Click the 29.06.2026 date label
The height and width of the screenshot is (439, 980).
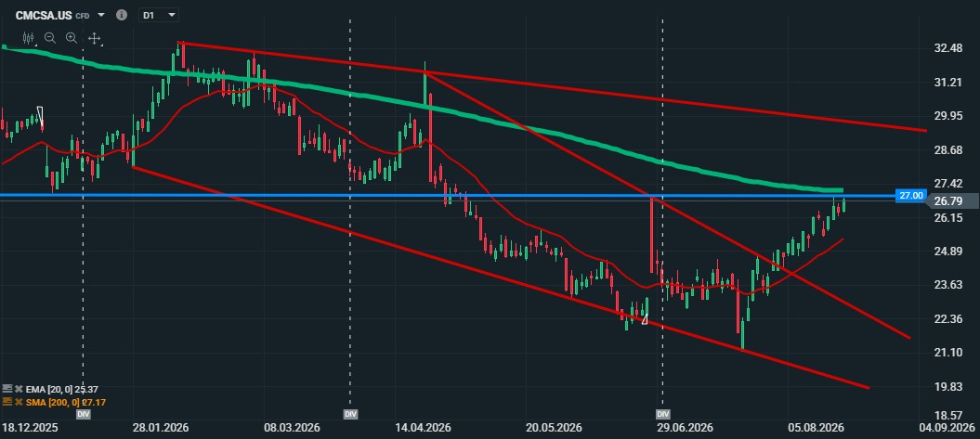point(685,428)
